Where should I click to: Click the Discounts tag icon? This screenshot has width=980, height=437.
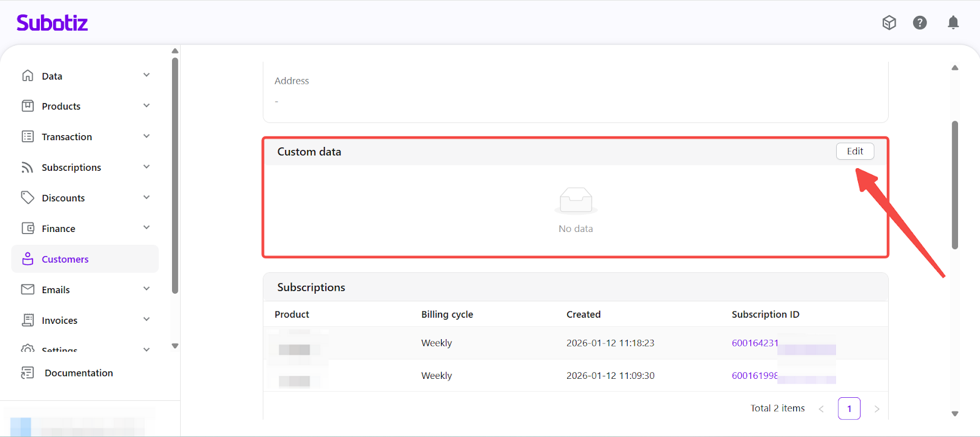tap(28, 198)
